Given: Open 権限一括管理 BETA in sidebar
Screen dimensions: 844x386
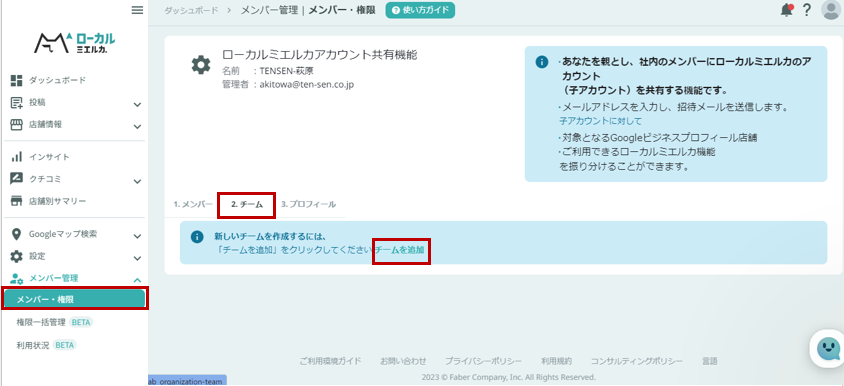Looking at the screenshot, I should click(x=54, y=322).
